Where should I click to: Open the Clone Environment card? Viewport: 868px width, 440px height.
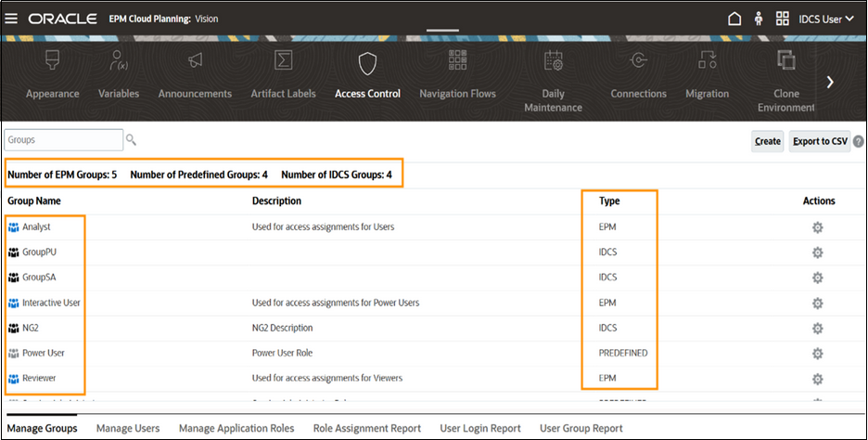coord(786,82)
